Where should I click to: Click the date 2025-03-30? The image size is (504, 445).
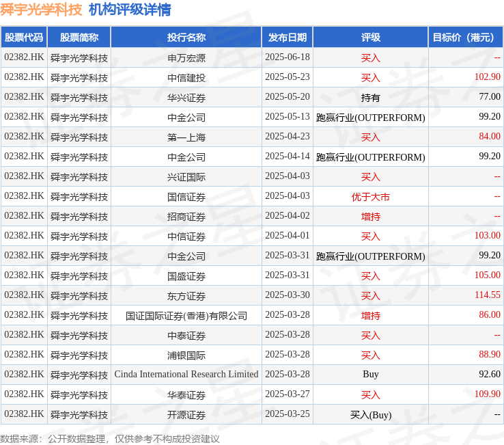(288, 295)
